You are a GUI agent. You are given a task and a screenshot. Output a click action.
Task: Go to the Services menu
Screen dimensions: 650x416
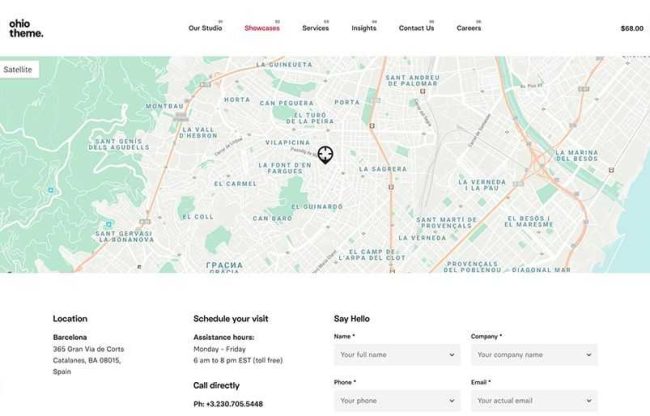pos(315,28)
